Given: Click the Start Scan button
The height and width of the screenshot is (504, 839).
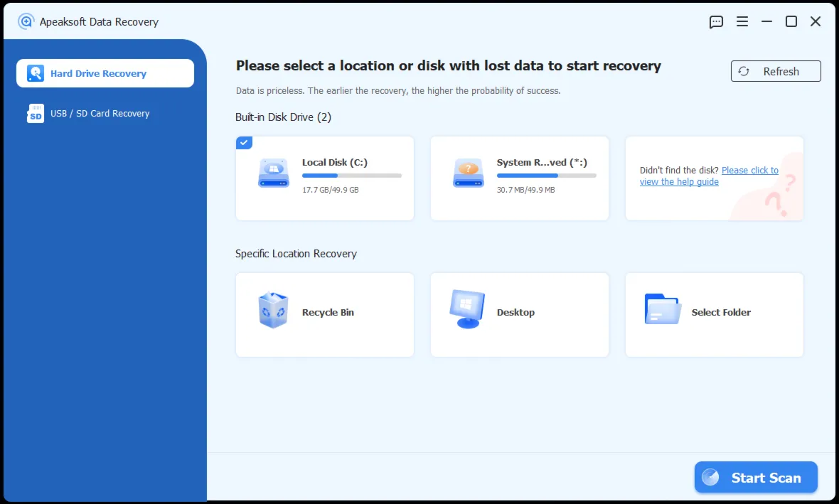Looking at the screenshot, I should pyautogui.click(x=756, y=477).
